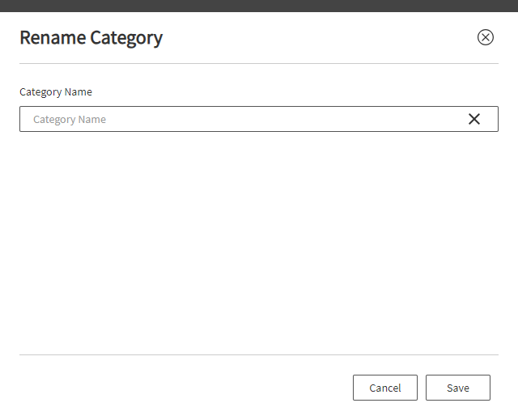Click the dark backdrop bar above the dialog
The width and height of the screenshot is (518, 420).
point(259,6)
